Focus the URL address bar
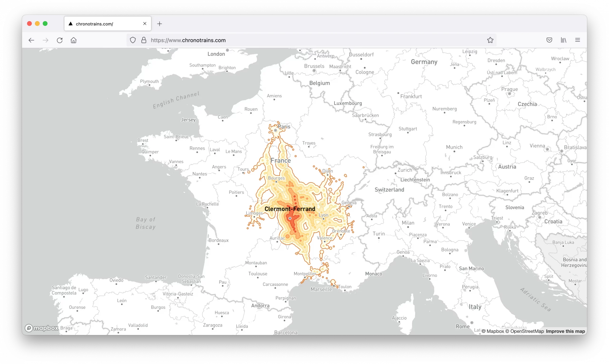This screenshot has width=609, height=364. click(311, 40)
